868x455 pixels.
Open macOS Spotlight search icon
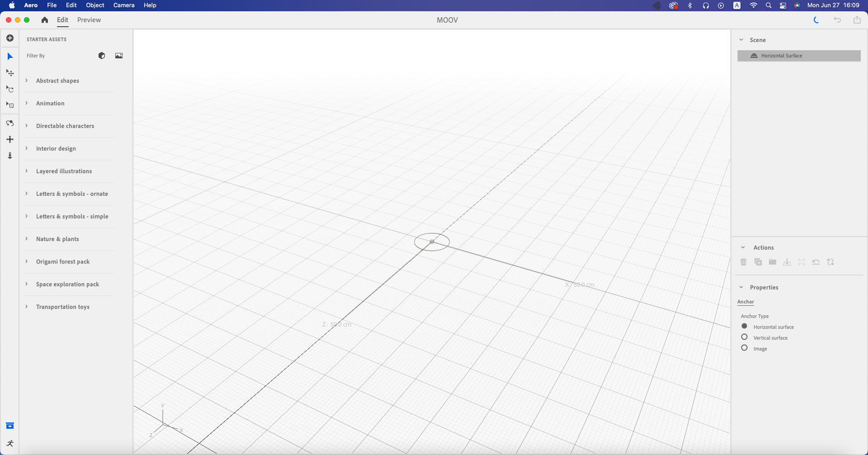tap(769, 5)
